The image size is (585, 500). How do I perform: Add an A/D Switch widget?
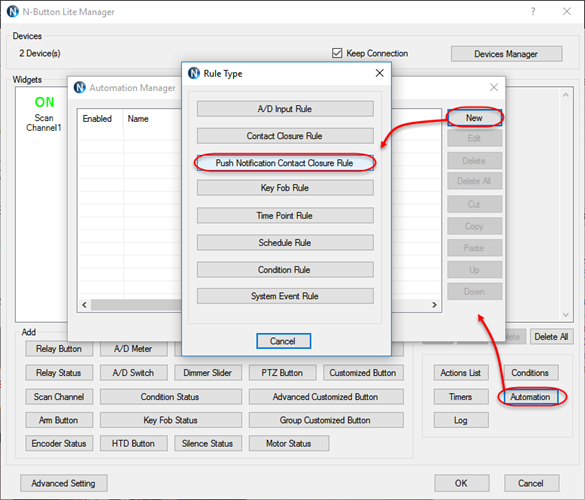[x=133, y=373]
